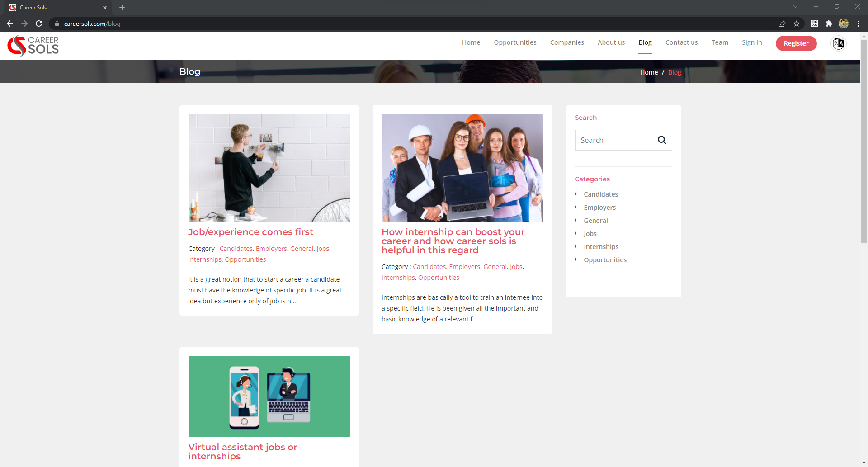Viewport: 868px width, 467px height.
Task: Go back with browser back arrow
Action: 10,24
